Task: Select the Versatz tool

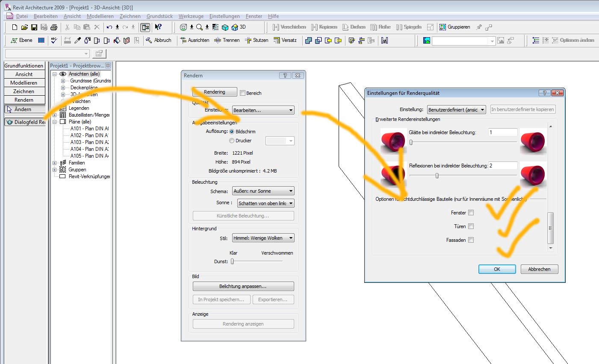Action: (x=285, y=40)
